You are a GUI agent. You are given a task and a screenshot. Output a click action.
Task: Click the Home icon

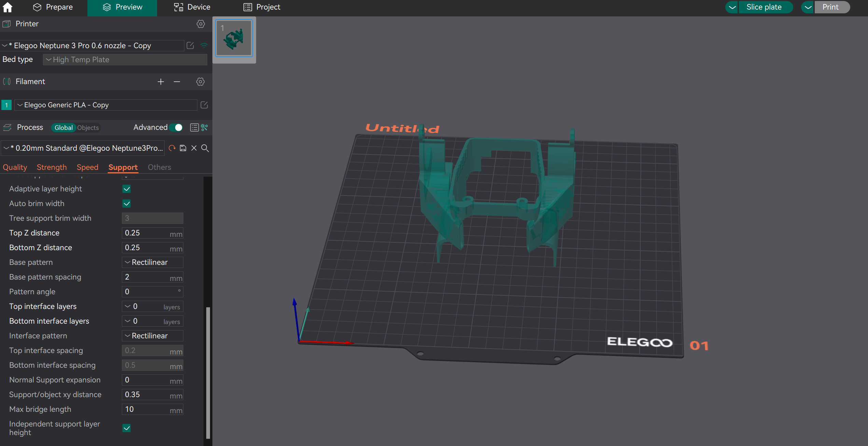click(x=7, y=7)
